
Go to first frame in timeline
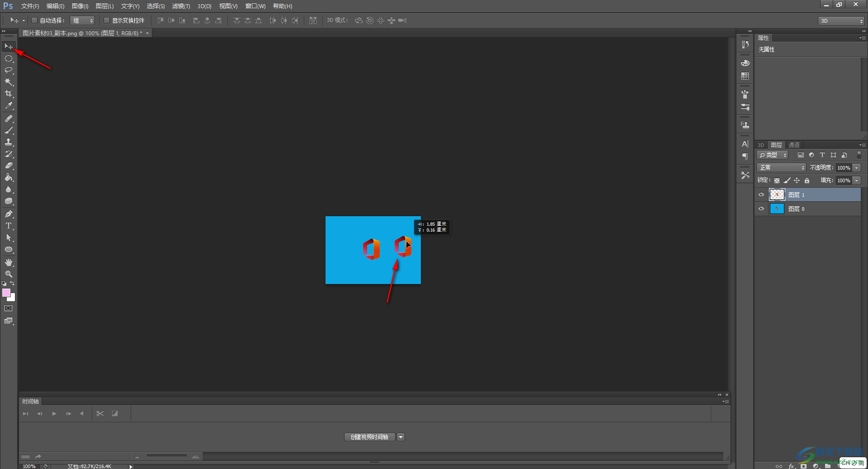26,413
